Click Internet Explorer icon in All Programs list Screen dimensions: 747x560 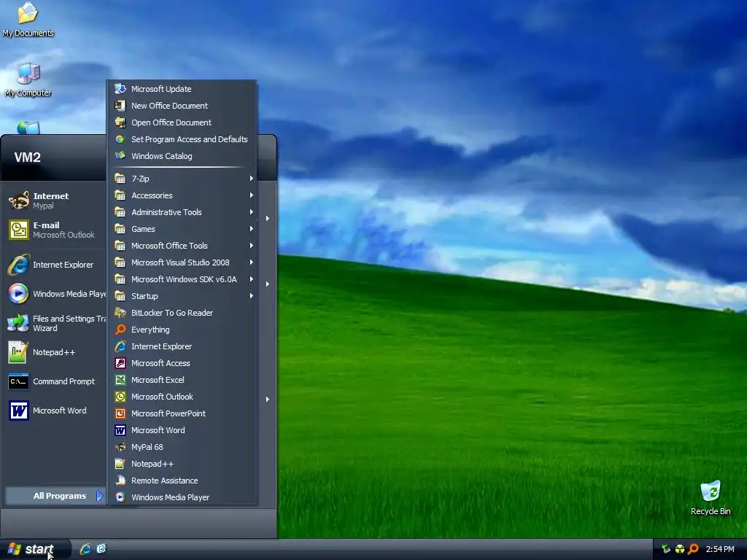pyautogui.click(x=120, y=346)
